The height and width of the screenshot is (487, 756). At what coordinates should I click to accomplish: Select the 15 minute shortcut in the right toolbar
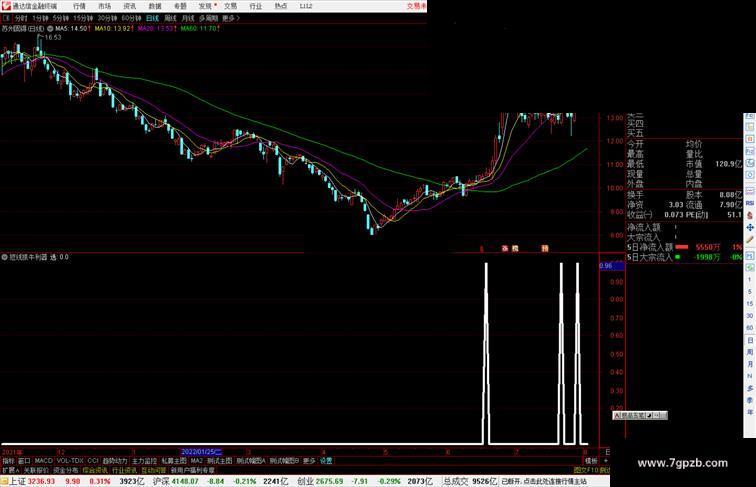point(750,304)
